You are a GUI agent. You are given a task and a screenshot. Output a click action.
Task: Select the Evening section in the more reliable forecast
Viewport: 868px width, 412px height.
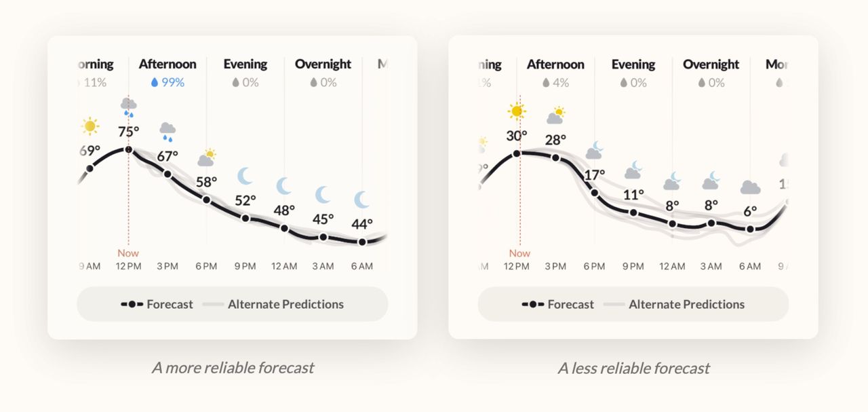click(x=245, y=64)
